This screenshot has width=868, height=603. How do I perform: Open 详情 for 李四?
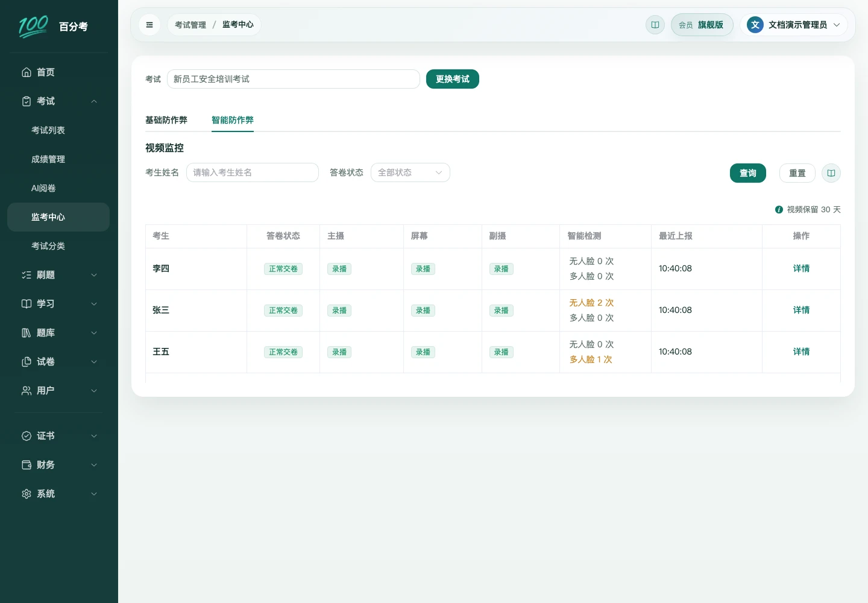801,268
